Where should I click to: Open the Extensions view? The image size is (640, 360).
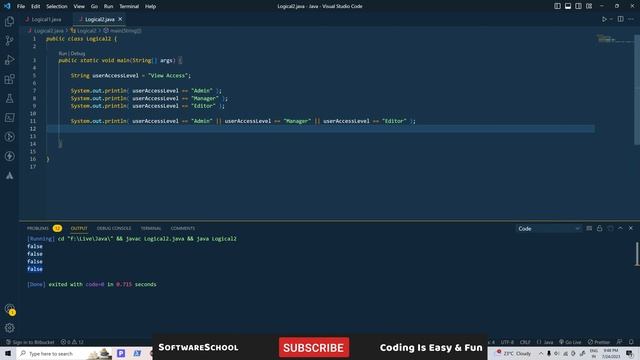pyautogui.click(x=9, y=79)
